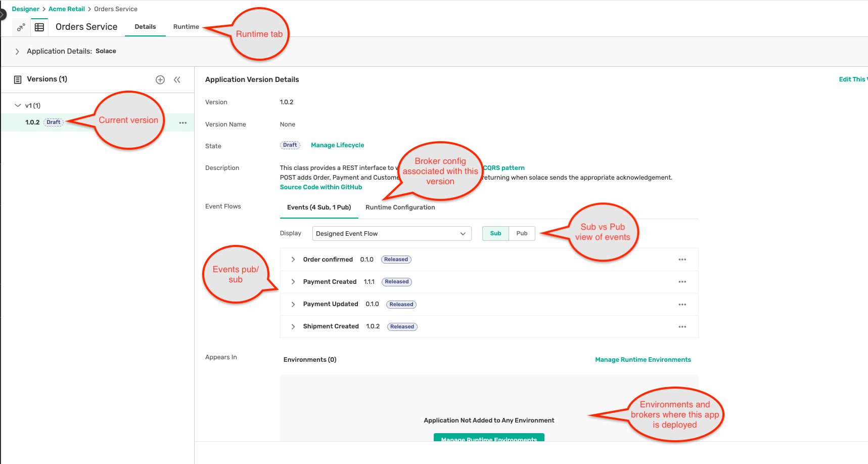This screenshot has height=464, width=868.
Task: Open the options menu beside version 1.0.2
Action: [x=182, y=122]
